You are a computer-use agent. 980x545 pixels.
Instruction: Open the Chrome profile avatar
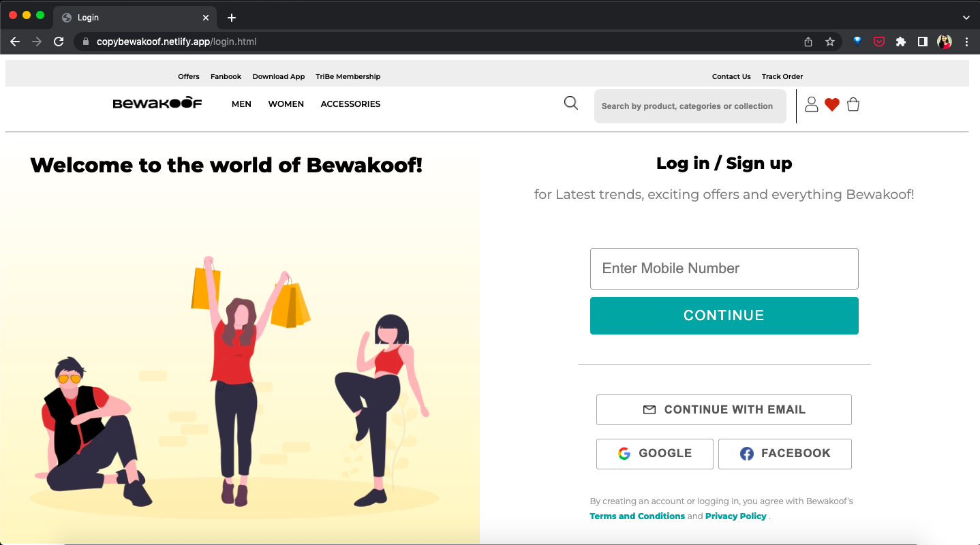click(945, 42)
